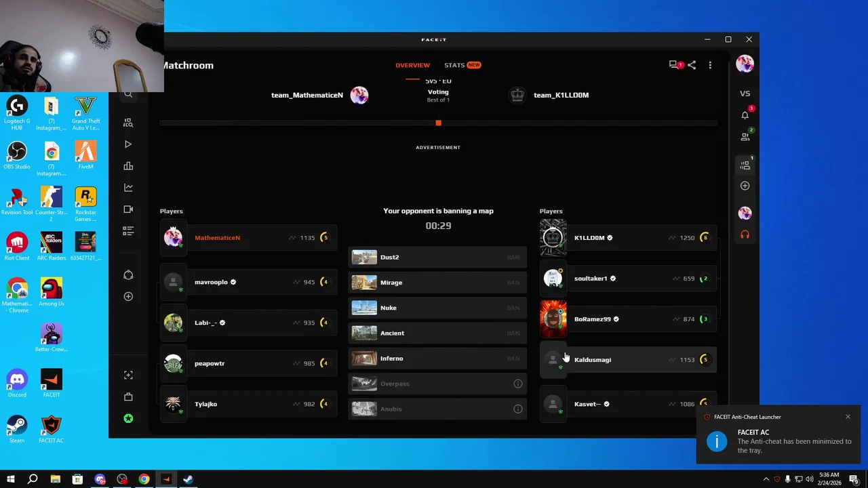Open notifications bell
This screenshot has height=488, width=868.
click(745, 115)
